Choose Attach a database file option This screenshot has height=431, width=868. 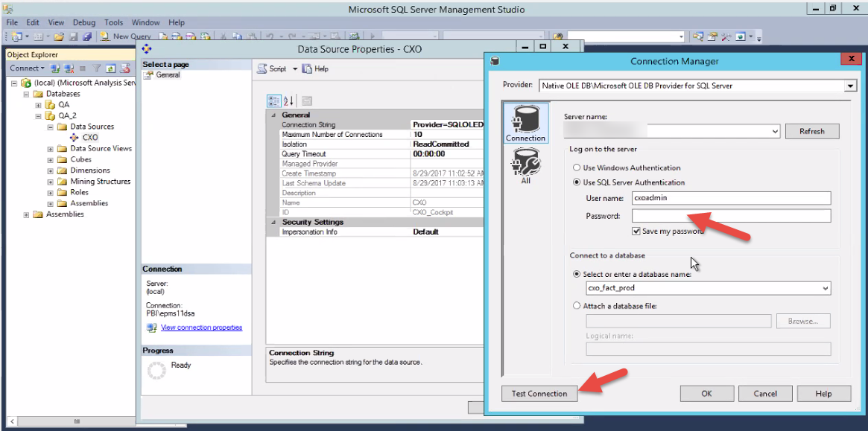577,305
